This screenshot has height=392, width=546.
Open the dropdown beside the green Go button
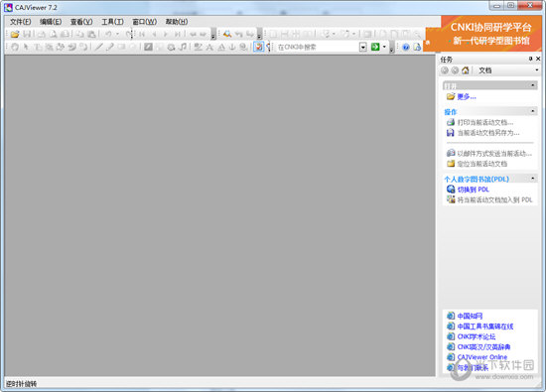(x=384, y=47)
